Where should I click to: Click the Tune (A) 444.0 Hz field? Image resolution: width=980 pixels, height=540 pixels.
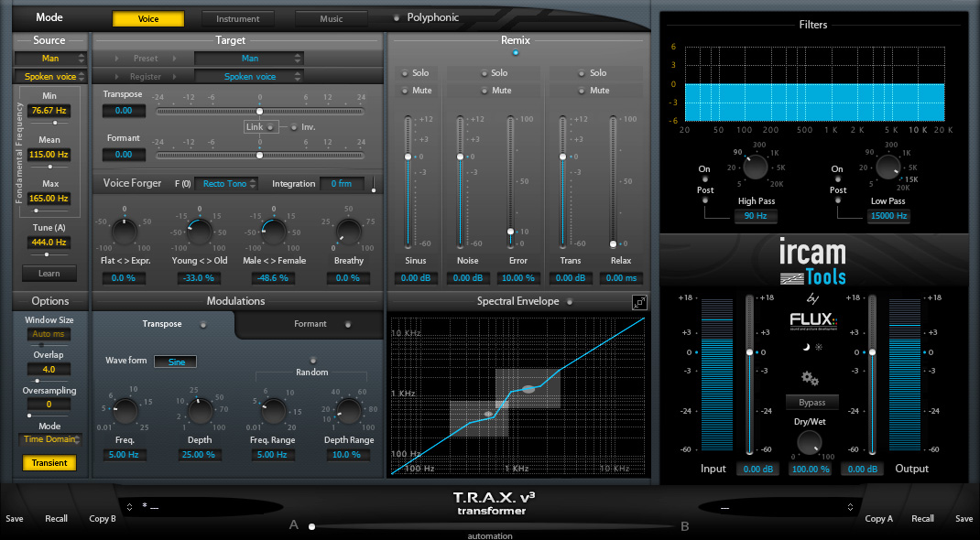click(49, 243)
